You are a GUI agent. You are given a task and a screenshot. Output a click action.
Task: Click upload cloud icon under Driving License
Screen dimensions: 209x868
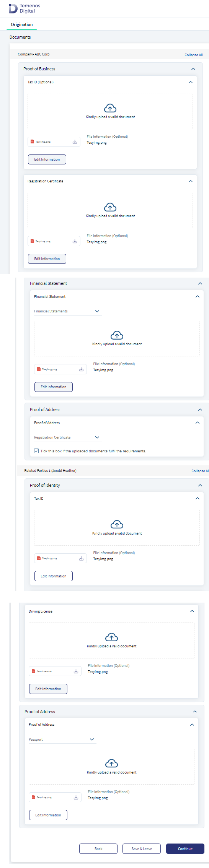click(x=111, y=637)
